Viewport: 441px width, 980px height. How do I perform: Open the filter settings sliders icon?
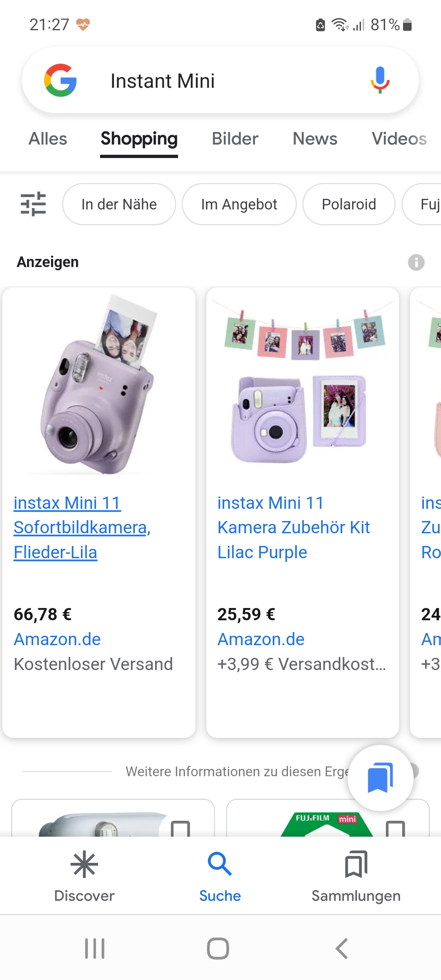point(33,204)
